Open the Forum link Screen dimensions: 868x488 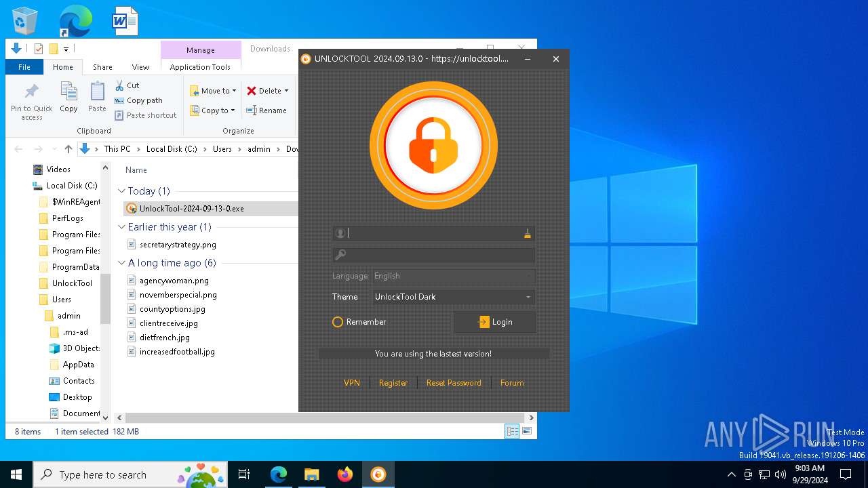[512, 383]
